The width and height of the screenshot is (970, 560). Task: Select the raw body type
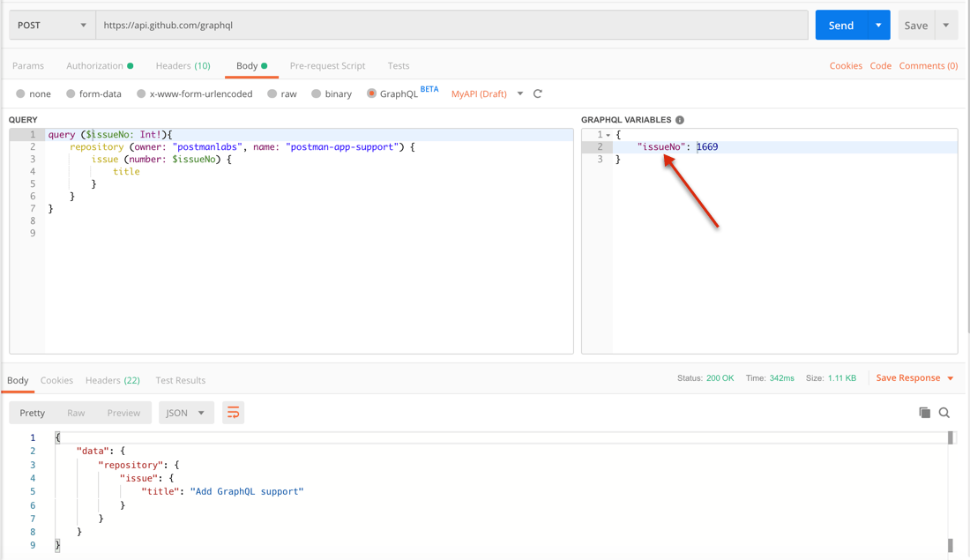pyautogui.click(x=282, y=93)
